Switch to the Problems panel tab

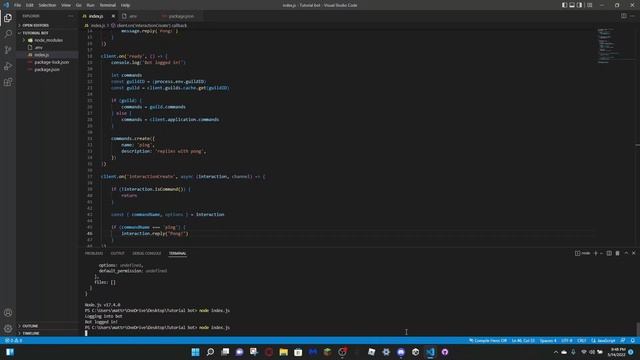click(94, 253)
